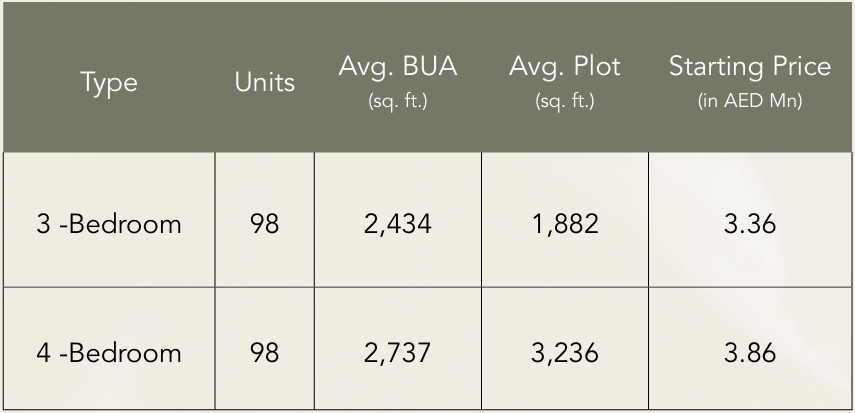Select the Starting Price header text
The height and width of the screenshot is (413, 855).
click(x=749, y=68)
